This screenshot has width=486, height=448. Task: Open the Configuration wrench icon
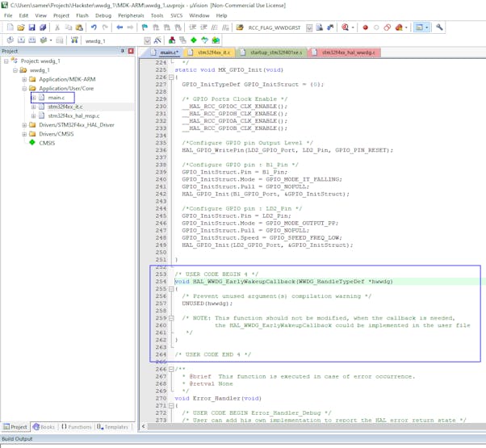point(439,27)
